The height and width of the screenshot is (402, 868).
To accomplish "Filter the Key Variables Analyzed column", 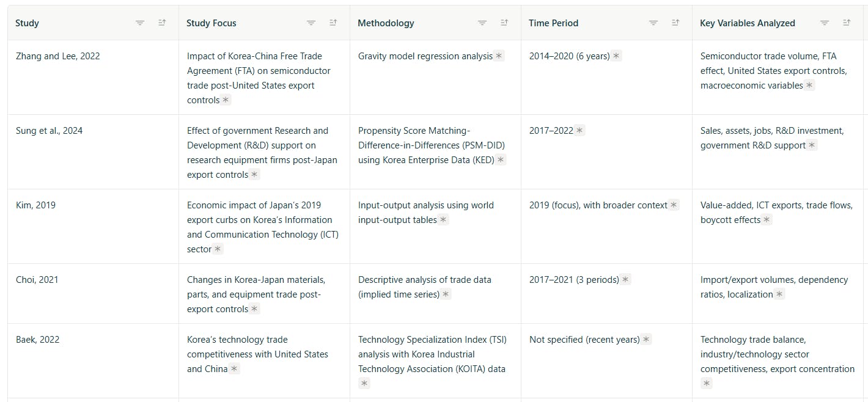I will tap(825, 23).
